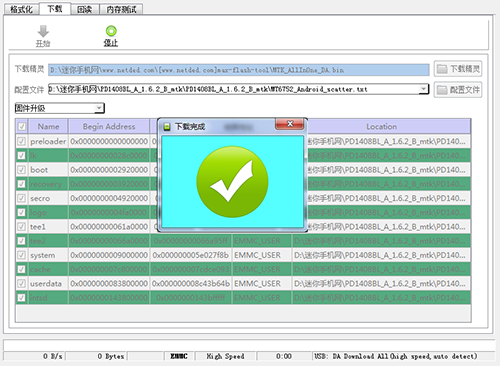Screen dimensions: 500x366
Task: Click the EMMC status bar entry
Action: [179, 356]
